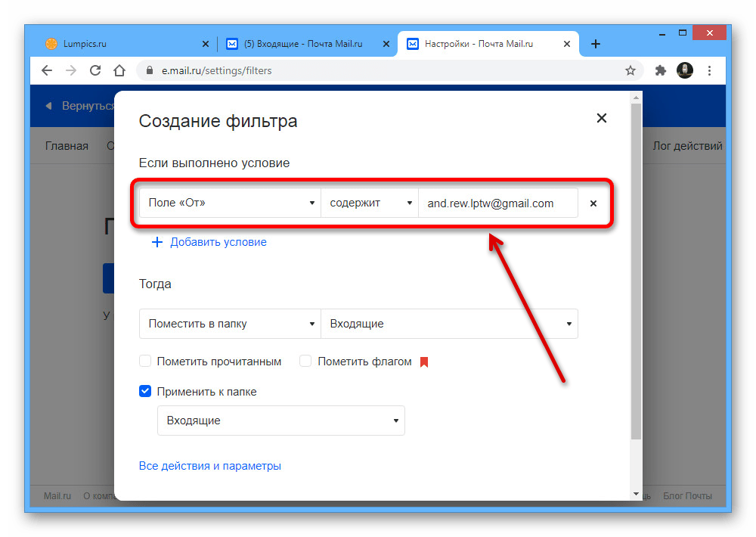Toggle the Пометить прочитанным checkbox

(145, 362)
